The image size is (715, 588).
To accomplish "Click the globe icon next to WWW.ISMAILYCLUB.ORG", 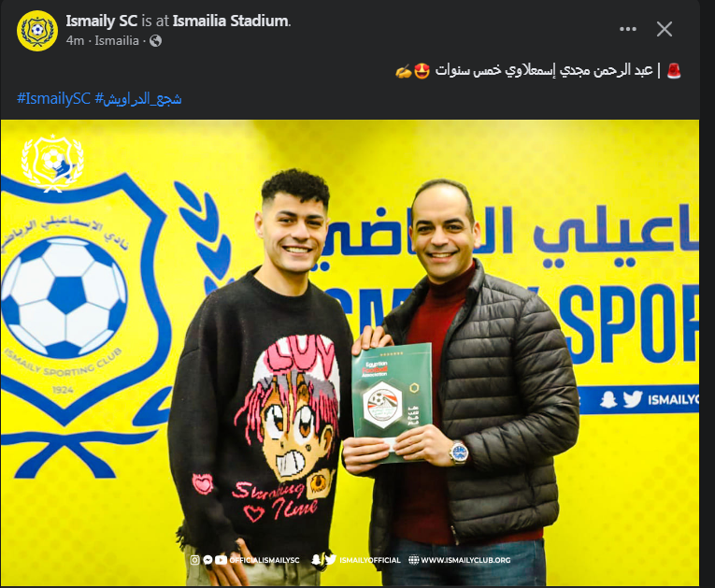I will 414,560.
